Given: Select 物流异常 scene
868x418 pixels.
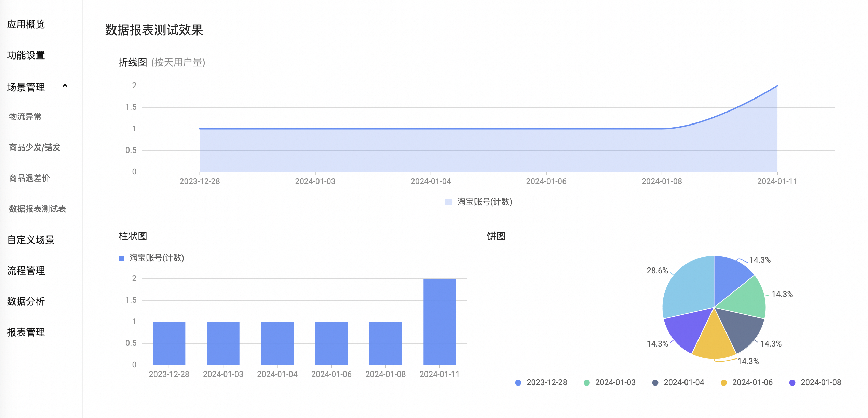Looking at the screenshot, I should click(25, 117).
